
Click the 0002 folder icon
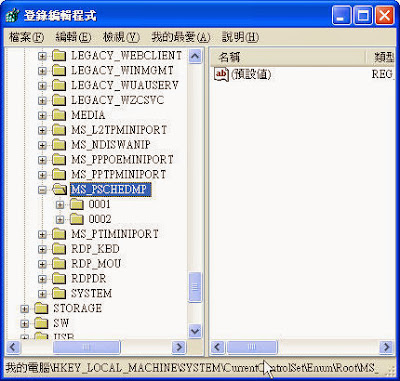[x=77, y=219]
